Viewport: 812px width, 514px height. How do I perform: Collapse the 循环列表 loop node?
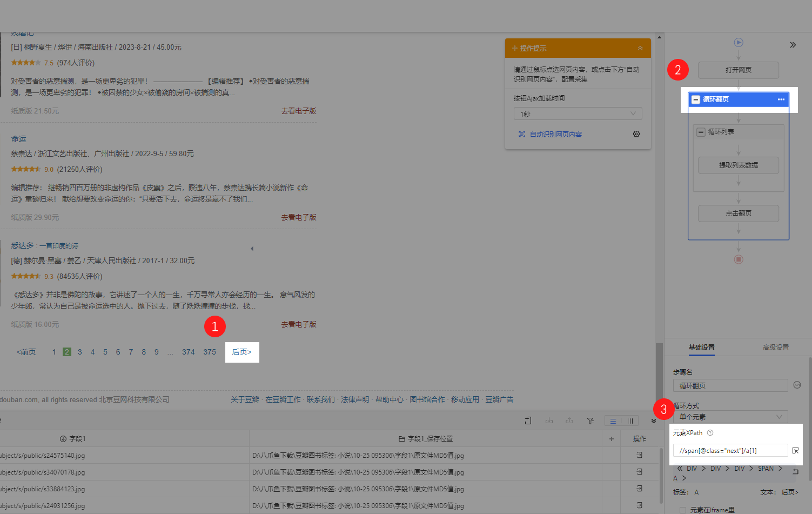tap(701, 132)
